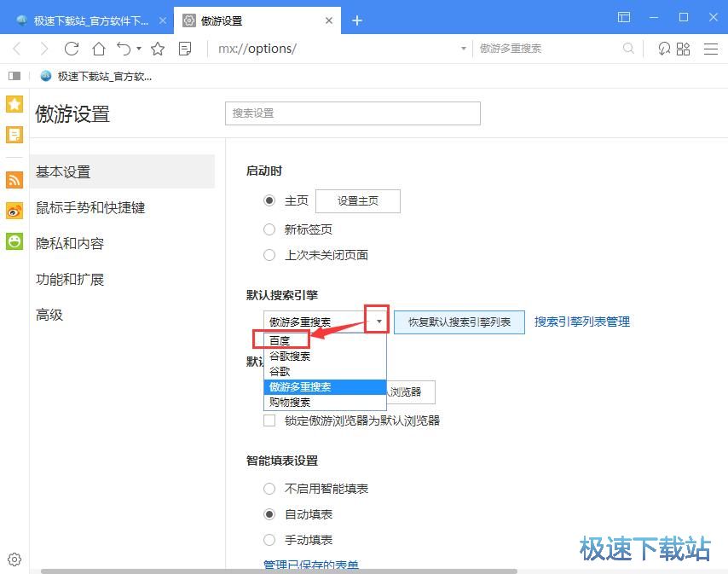Screen dimensions: 728x574
Task: Open 基本设置 section
Action: pos(122,171)
